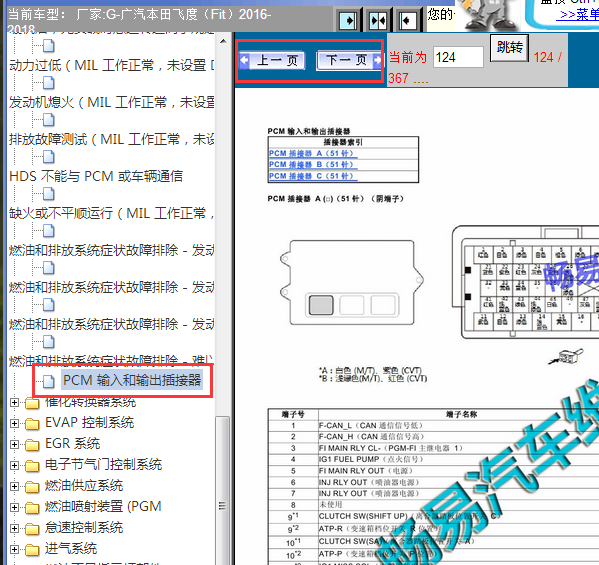Click folder icon of 燃油供应系统
The width and height of the screenshot is (599, 565).
(x=32, y=486)
